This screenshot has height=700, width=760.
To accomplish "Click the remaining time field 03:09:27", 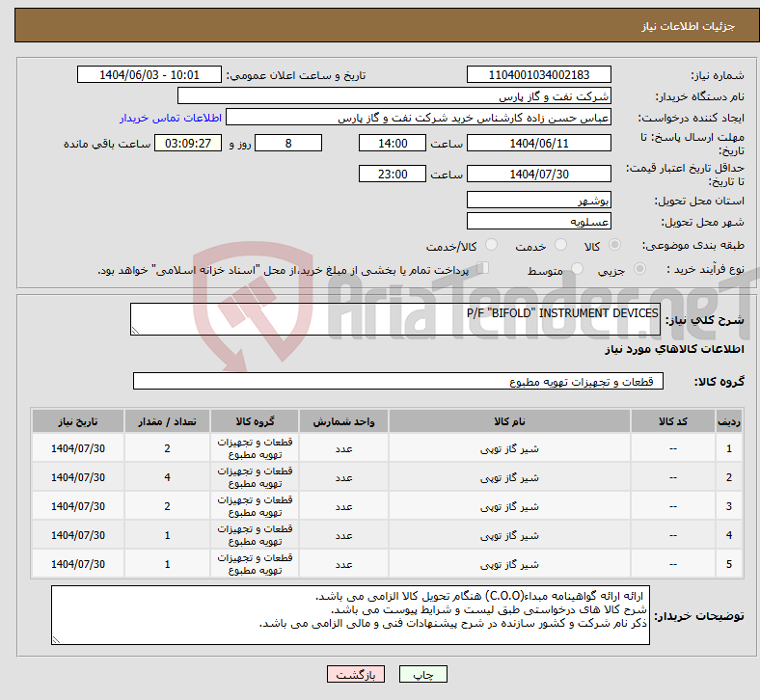I will click(188, 143).
